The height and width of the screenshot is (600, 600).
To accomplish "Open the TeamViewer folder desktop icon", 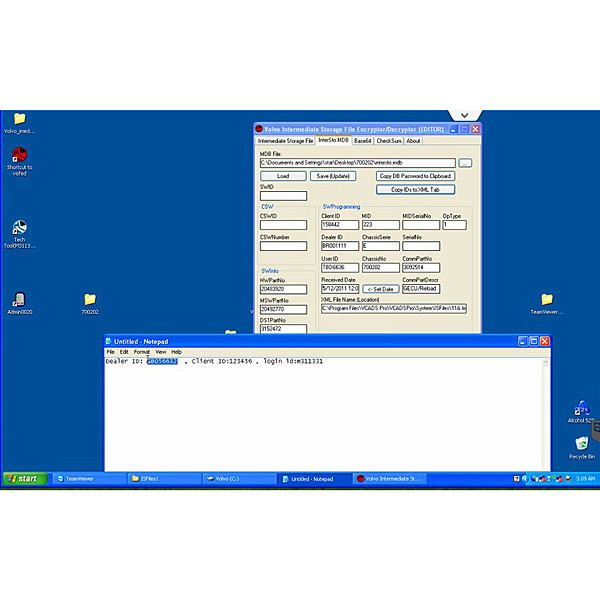I will (547, 300).
